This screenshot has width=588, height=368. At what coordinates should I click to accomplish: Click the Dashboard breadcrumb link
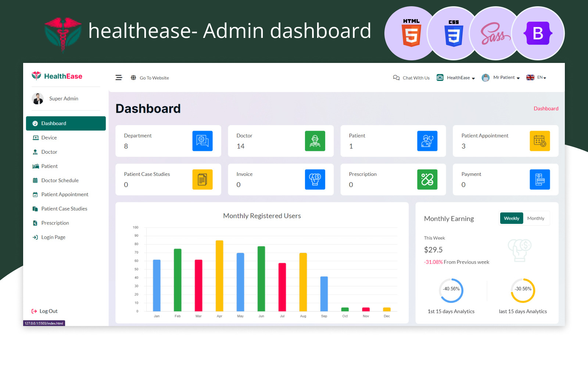[546, 109]
